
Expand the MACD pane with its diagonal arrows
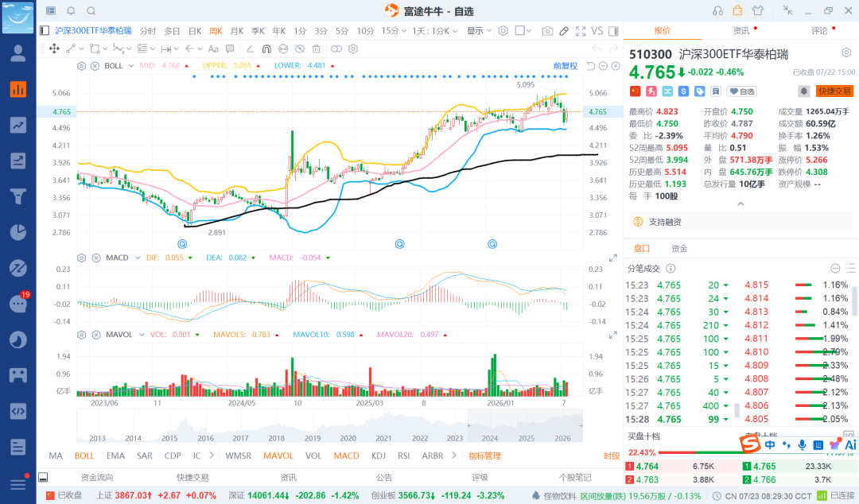pyautogui.click(x=613, y=258)
